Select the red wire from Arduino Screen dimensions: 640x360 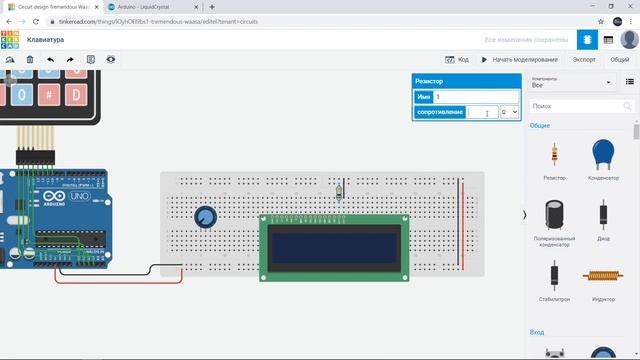(x=118, y=282)
